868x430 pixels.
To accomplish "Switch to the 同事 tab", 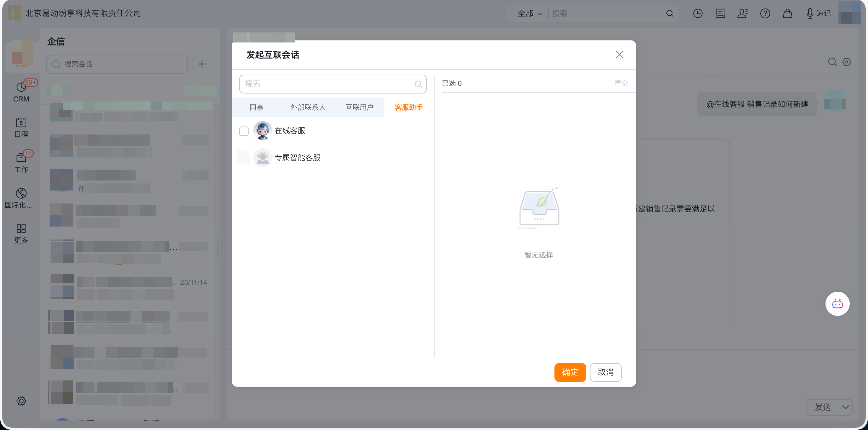I will [256, 107].
